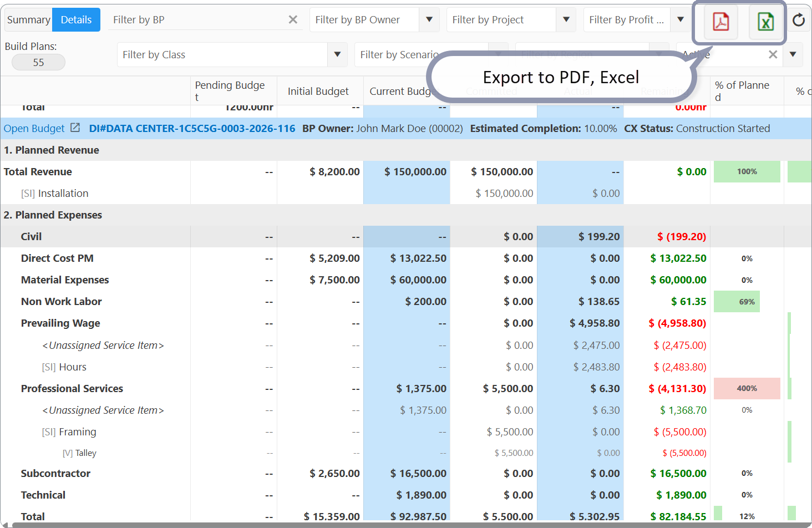This screenshot has height=528, width=812.
Task: Click the Build Plans count 55 badge
Action: pos(38,62)
